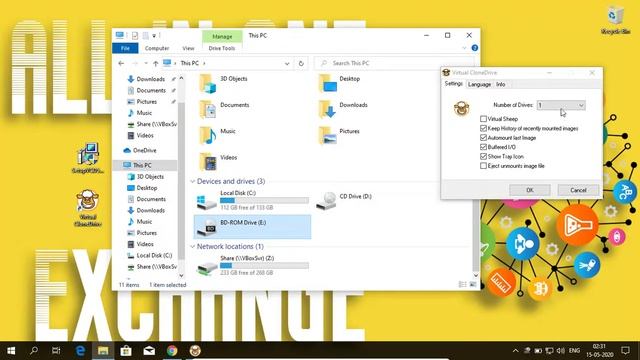Switch to the Info tab

tap(500, 84)
